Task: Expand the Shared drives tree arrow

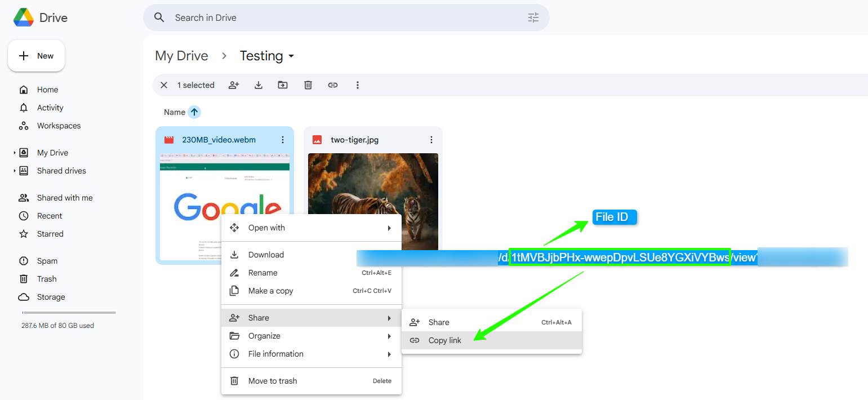Action: tap(15, 171)
